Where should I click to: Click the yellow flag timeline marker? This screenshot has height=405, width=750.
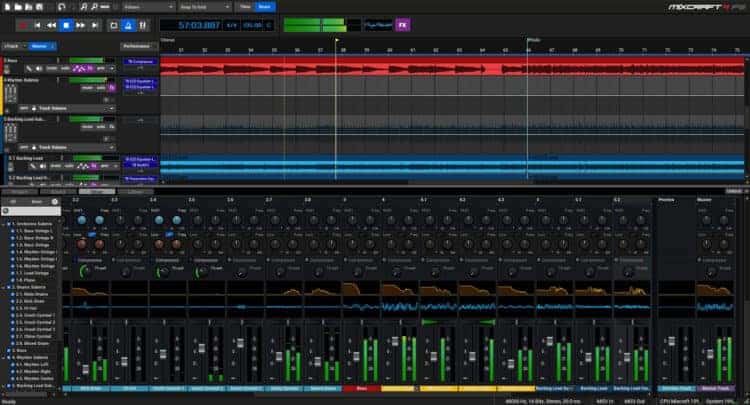(337, 41)
